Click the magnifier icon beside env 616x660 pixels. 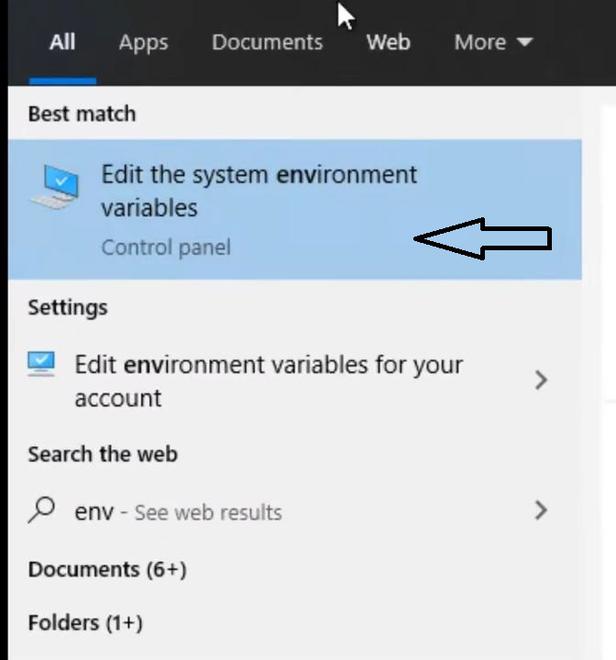(x=42, y=511)
